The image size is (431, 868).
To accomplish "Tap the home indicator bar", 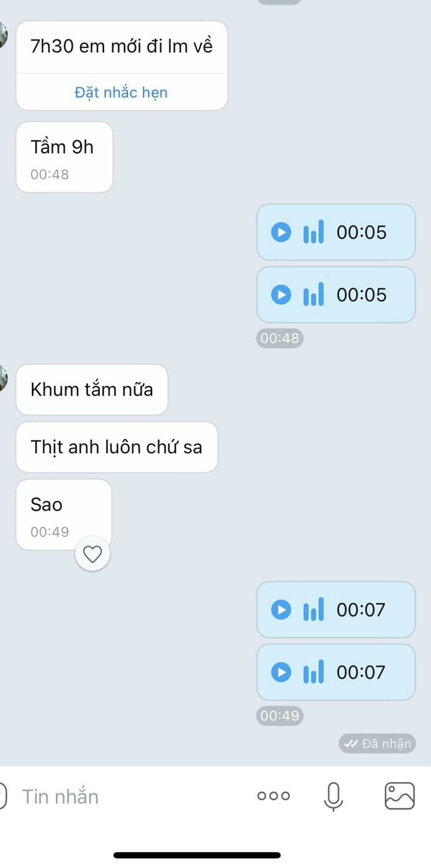I will pyautogui.click(x=197, y=855).
